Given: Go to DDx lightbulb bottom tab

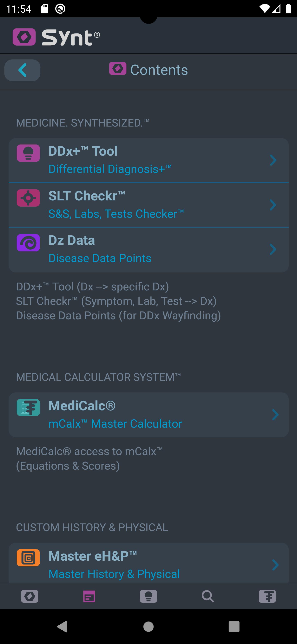Looking at the screenshot, I should tap(148, 596).
